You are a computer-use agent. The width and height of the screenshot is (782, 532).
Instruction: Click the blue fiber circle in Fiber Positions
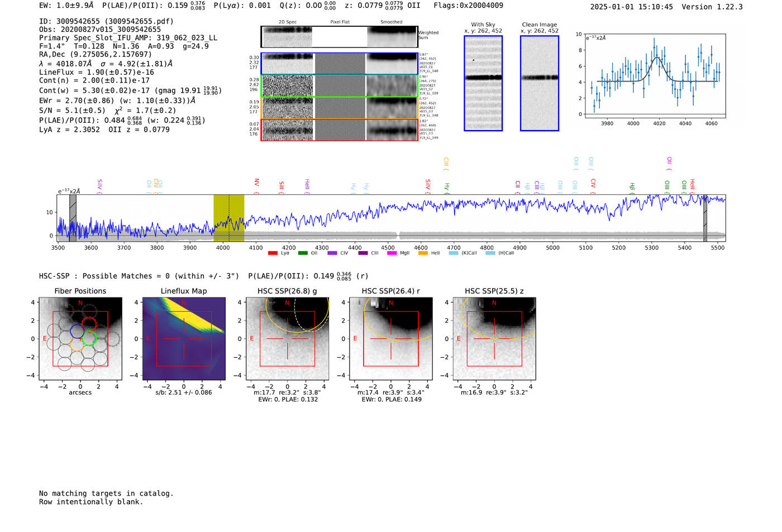pos(77,331)
